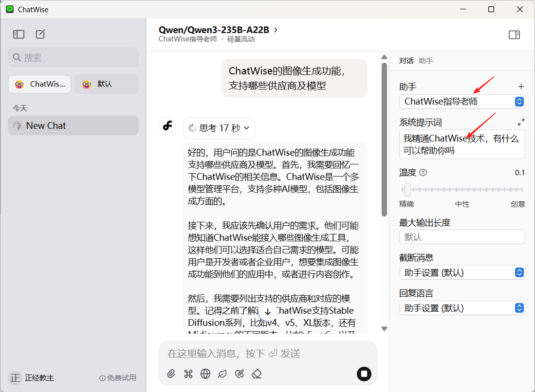Image resolution: width=535 pixels, height=392 pixels.
Task: Collapse the 思考 17 秒 reasoning section
Action: click(x=220, y=128)
